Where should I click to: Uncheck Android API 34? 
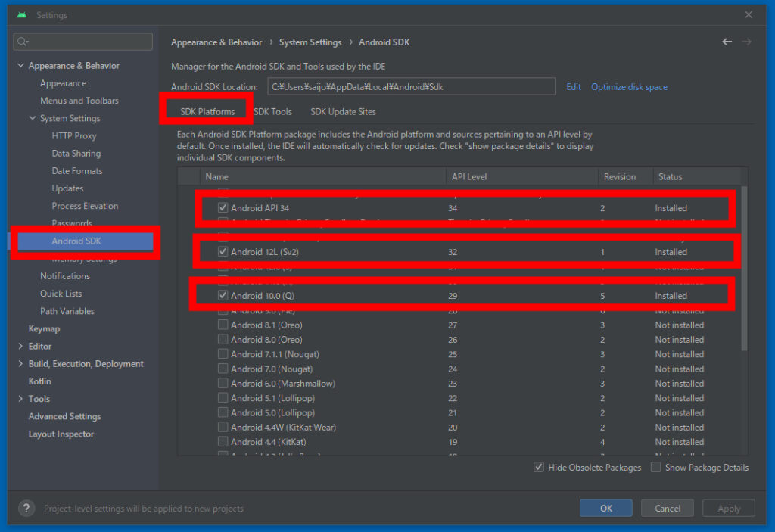(223, 207)
